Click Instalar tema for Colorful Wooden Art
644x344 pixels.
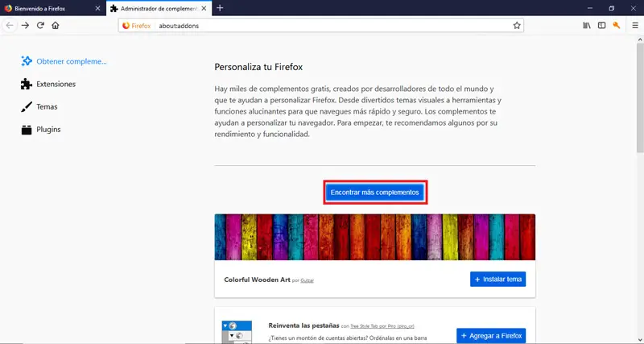[497, 279]
